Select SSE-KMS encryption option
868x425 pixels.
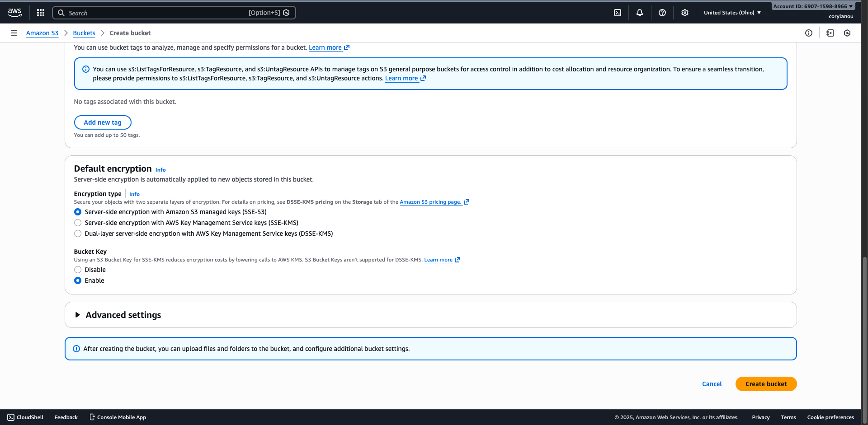[77, 222]
